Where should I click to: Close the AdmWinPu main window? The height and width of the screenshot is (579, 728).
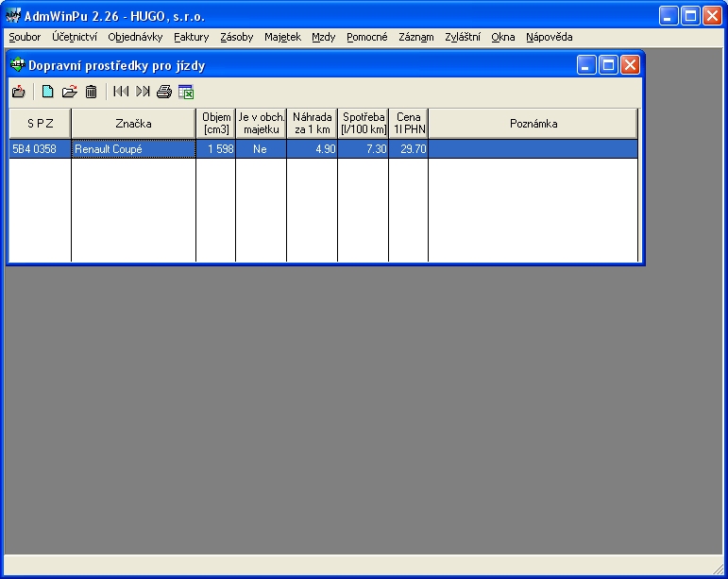pyautogui.click(x=712, y=16)
